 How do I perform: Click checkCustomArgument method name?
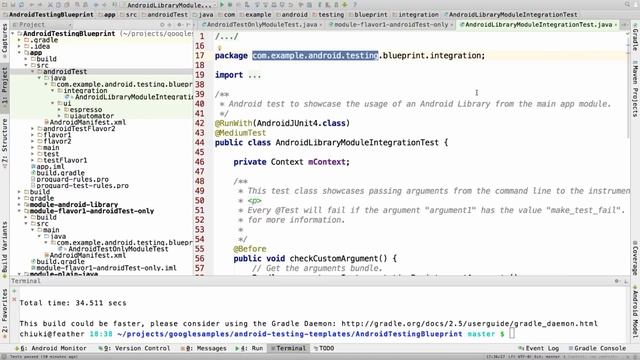[333, 258]
